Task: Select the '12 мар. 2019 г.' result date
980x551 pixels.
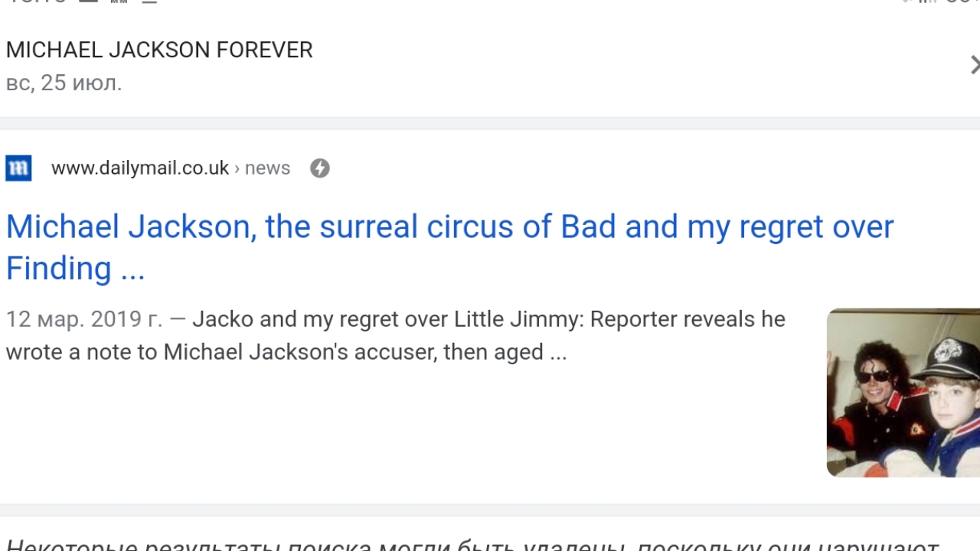Action: (x=84, y=319)
